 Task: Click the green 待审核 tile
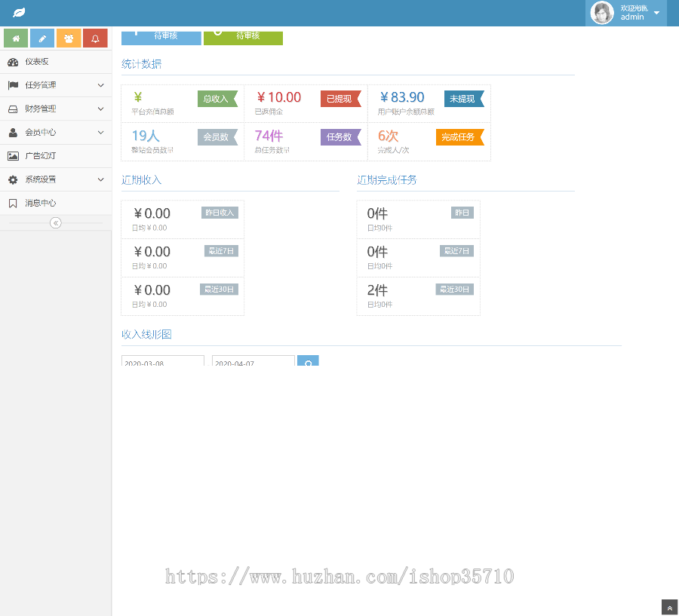coord(244,38)
